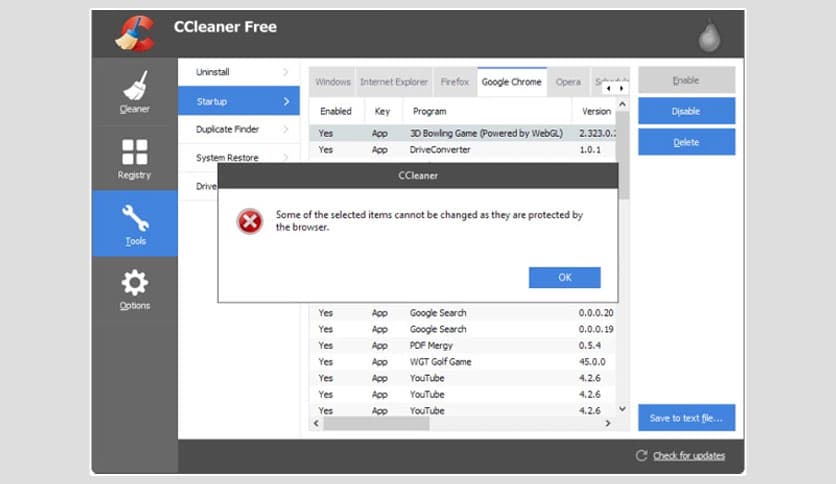Expand the Uninstall submenu arrow

pos(286,73)
